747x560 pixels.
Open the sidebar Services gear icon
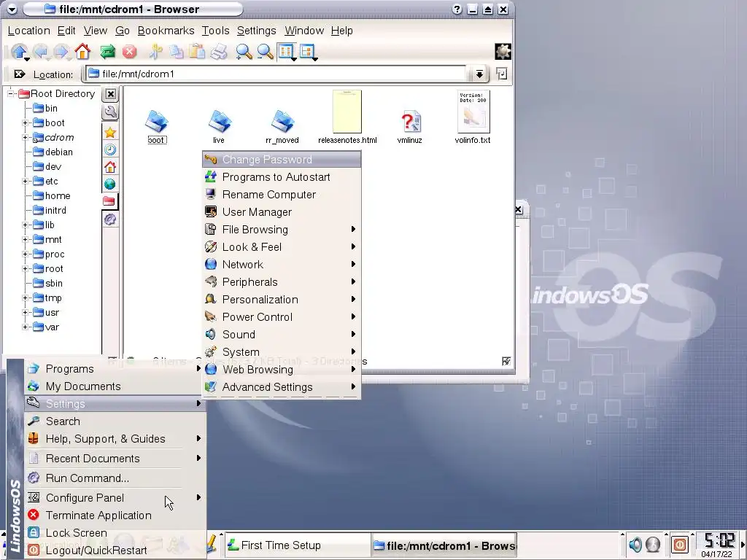(x=110, y=219)
